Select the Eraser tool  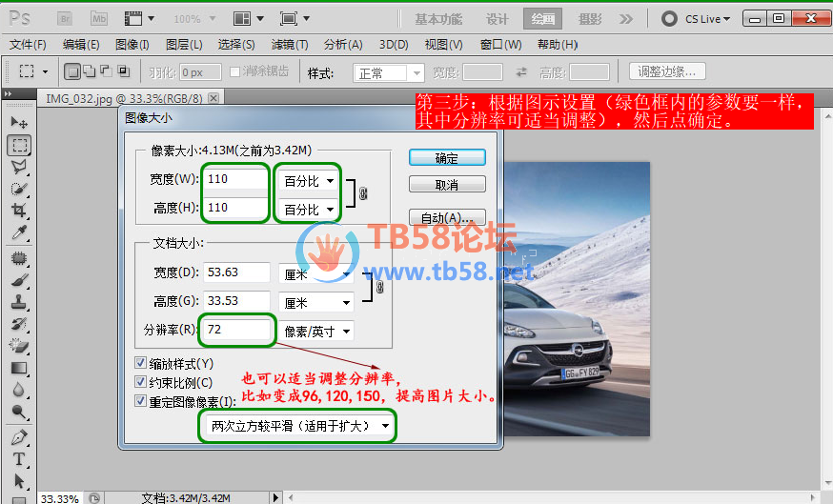(x=19, y=346)
